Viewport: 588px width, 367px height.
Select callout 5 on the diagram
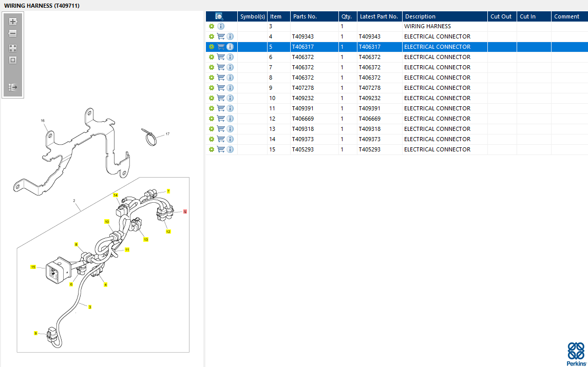(x=185, y=212)
